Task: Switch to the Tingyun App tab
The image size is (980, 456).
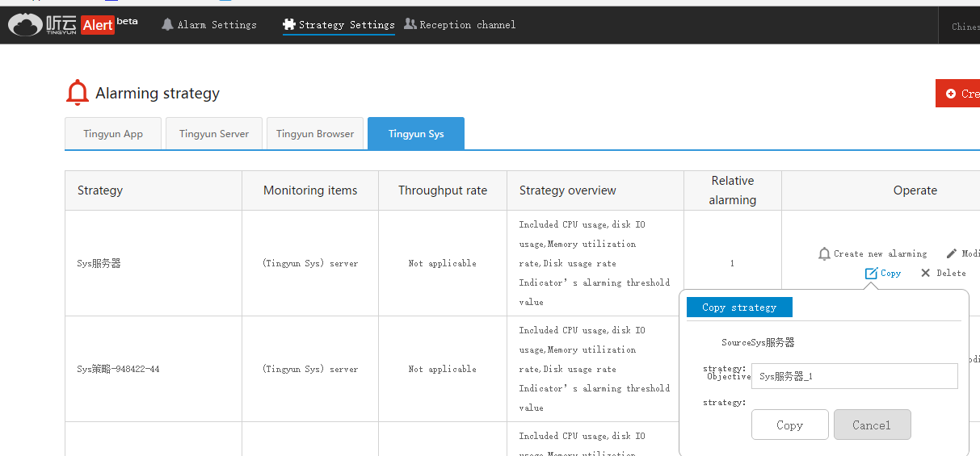Action: (113, 134)
